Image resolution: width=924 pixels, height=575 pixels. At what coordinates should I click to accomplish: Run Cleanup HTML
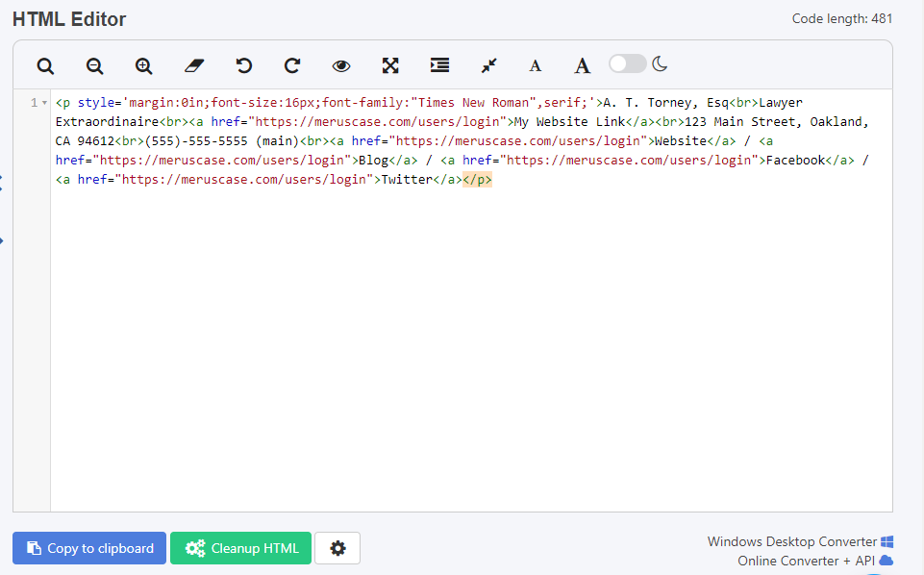click(x=240, y=548)
